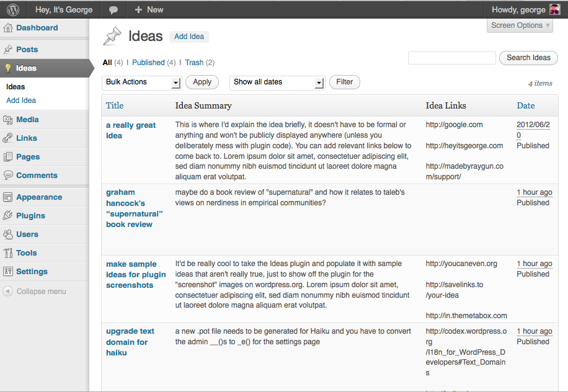The height and width of the screenshot is (392, 568).
Task: Click the Filter button
Action: point(345,82)
